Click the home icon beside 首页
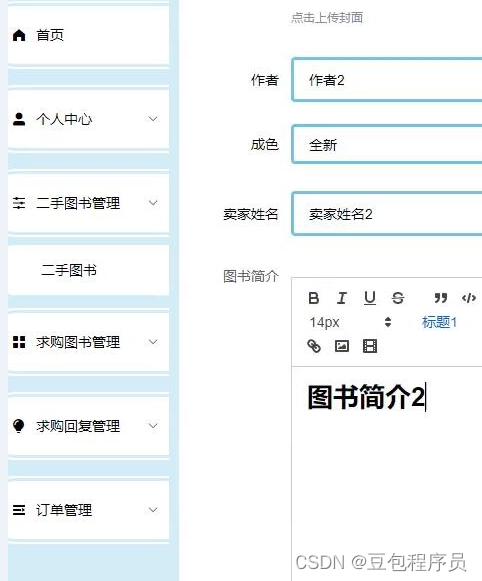This screenshot has height=581, width=482. (x=19, y=35)
